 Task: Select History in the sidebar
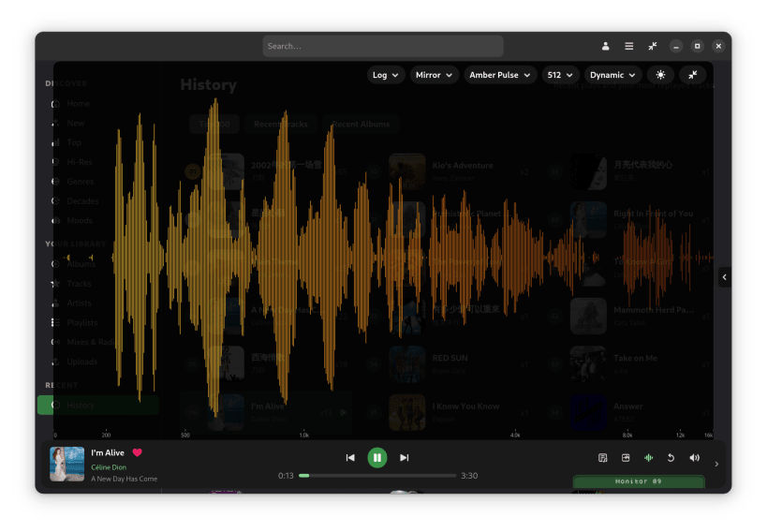point(97,406)
